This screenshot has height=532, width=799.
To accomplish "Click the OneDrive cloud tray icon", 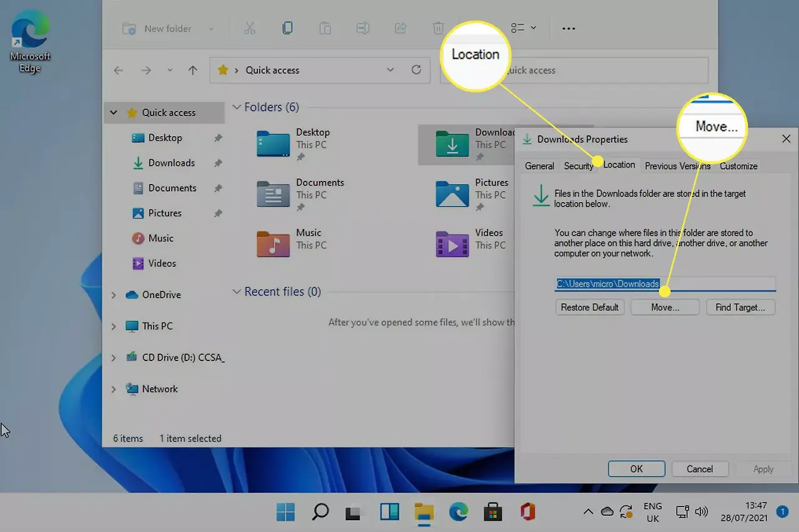I will [x=607, y=512].
